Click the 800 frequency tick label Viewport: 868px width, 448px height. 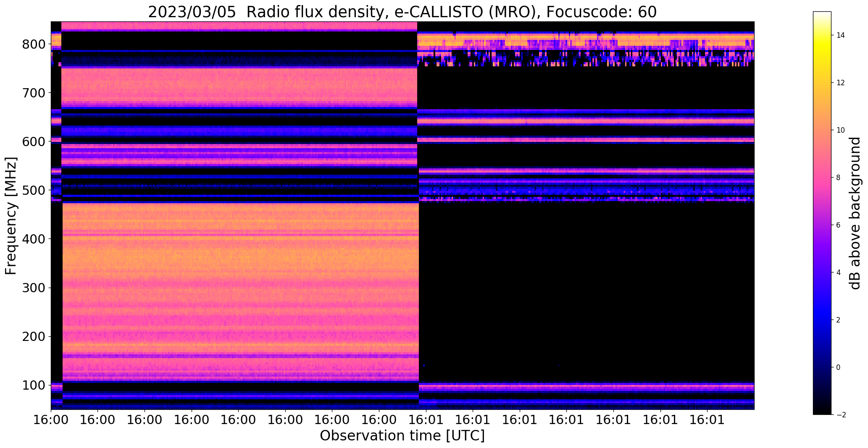[33, 44]
